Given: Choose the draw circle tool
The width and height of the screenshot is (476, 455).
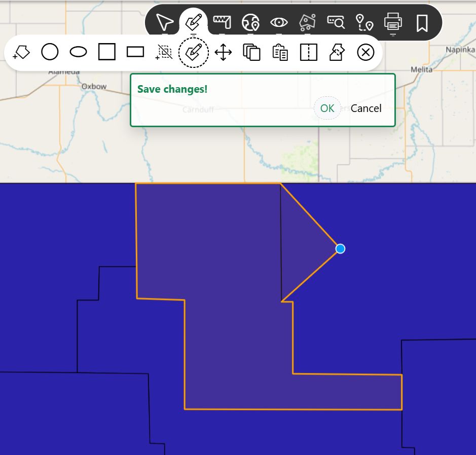Looking at the screenshot, I should tap(50, 52).
